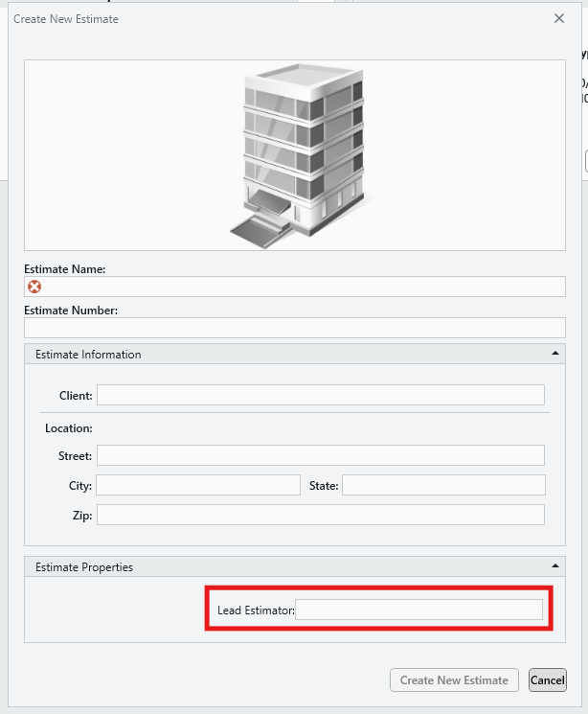This screenshot has width=588, height=714.
Task: Click the 'Estimate Name:' label
Action: [65, 269]
